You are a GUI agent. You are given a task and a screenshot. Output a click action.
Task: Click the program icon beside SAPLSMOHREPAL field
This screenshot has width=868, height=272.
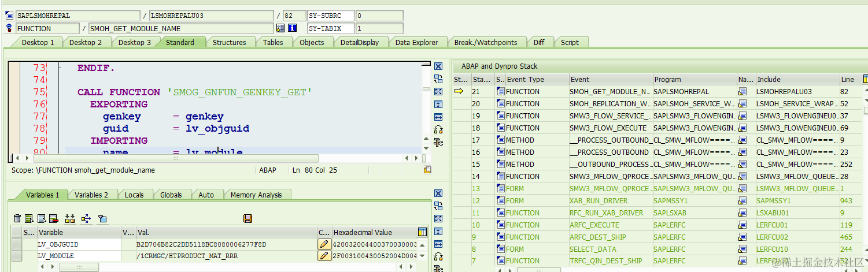[x=9, y=16]
